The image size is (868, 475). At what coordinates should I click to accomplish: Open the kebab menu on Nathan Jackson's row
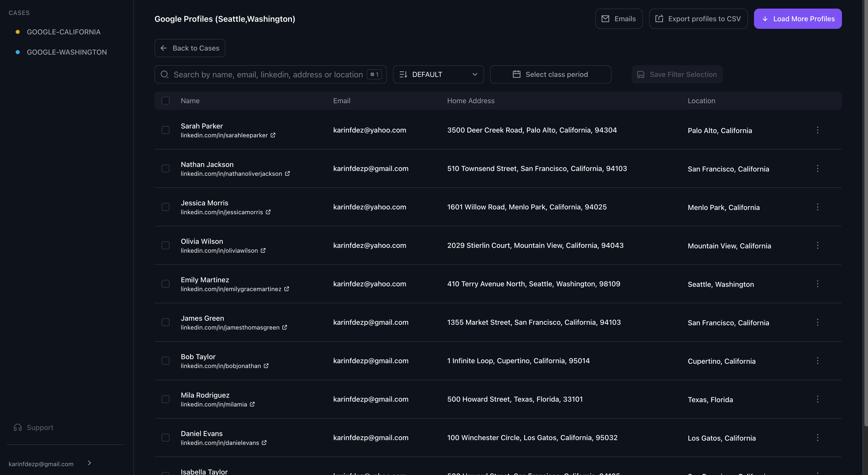818,168
